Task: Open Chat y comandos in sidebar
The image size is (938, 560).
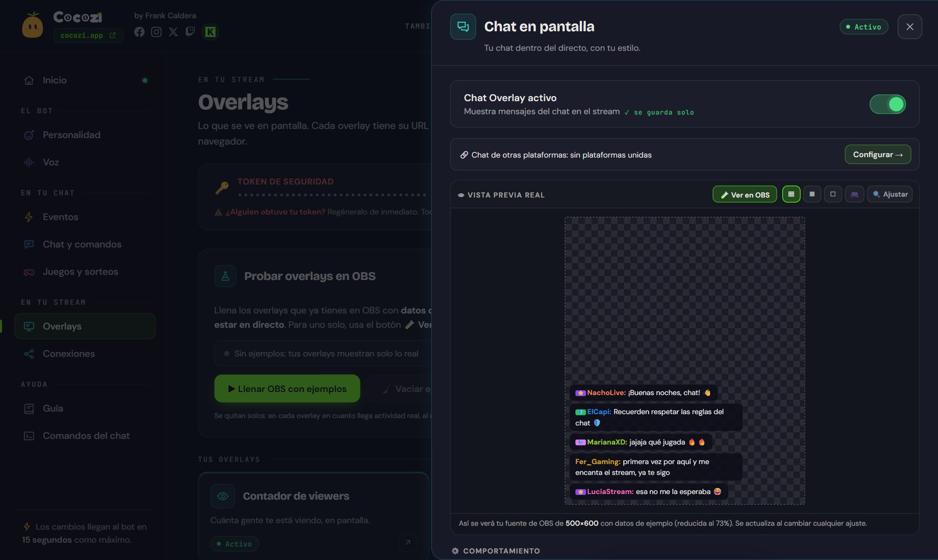Action: pos(85,244)
